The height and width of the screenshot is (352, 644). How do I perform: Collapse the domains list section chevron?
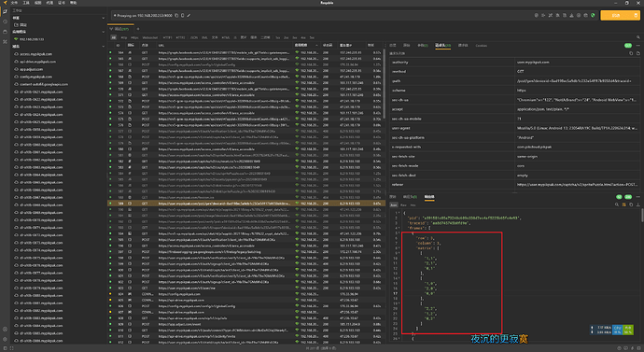pos(103,47)
